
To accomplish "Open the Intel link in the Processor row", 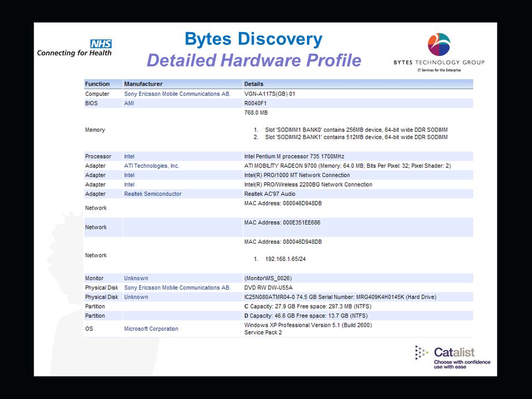I will coord(129,156).
